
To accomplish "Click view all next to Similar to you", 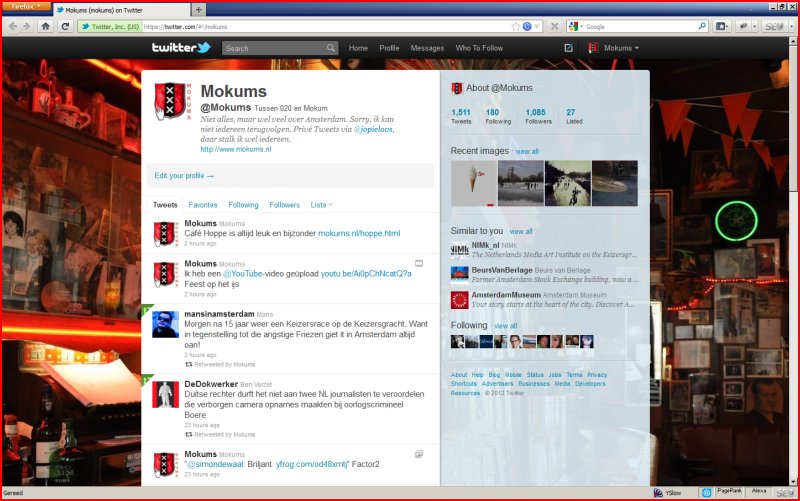I will [521, 232].
